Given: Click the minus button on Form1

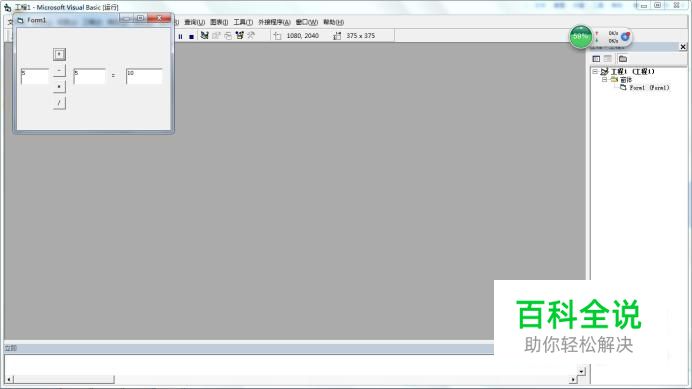Looking at the screenshot, I should [59, 71].
